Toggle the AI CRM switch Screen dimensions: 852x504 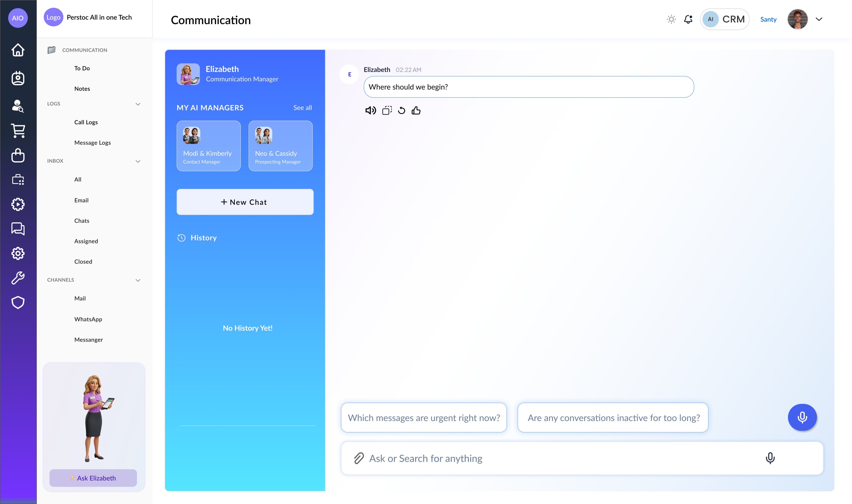click(x=724, y=19)
